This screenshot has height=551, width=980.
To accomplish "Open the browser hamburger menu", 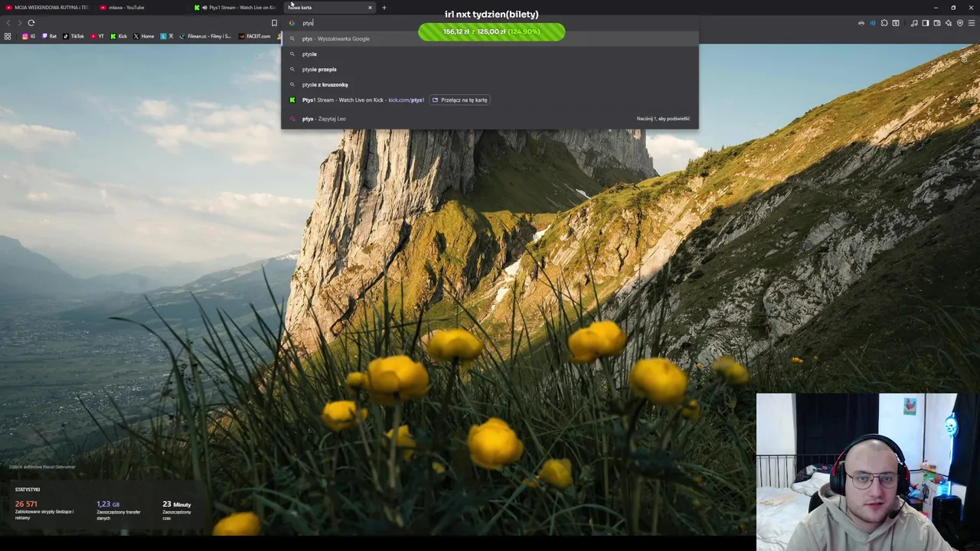I will [x=972, y=23].
